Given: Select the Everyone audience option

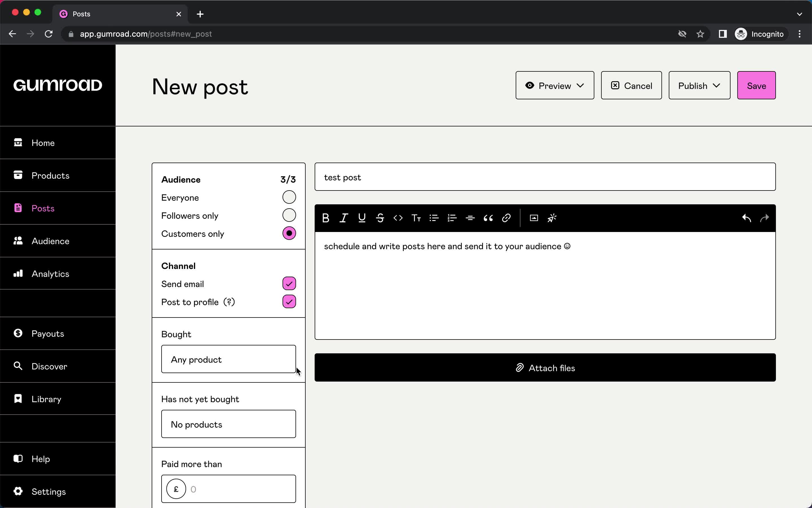Looking at the screenshot, I should pyautogui.click(x=289, y=197).
